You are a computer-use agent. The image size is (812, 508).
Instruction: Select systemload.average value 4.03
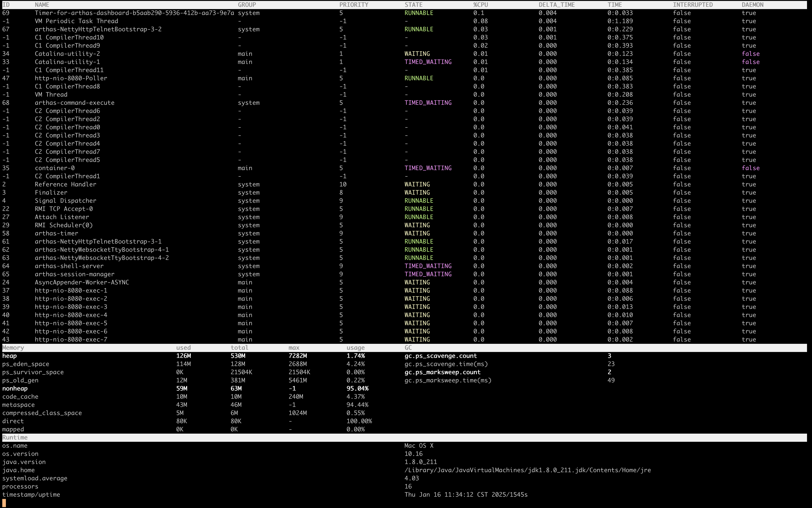click(x=412, y=479)
